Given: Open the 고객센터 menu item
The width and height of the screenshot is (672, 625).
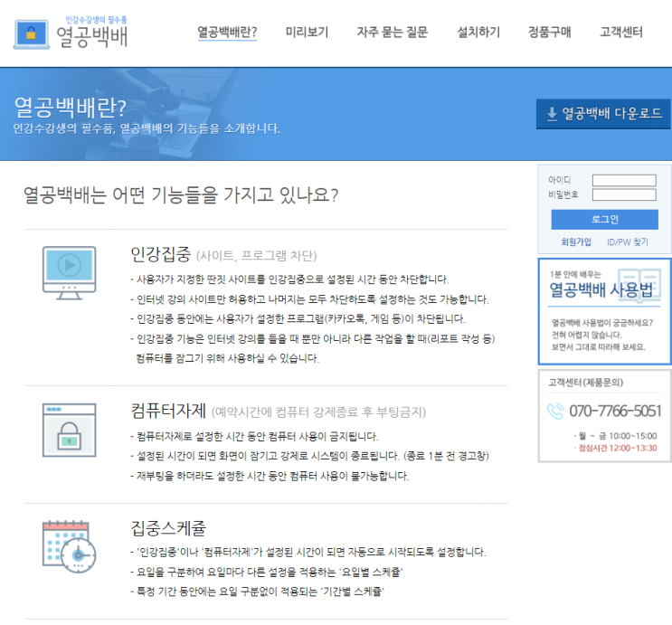Looking at the screenshot, I should (x=621, y=33).
